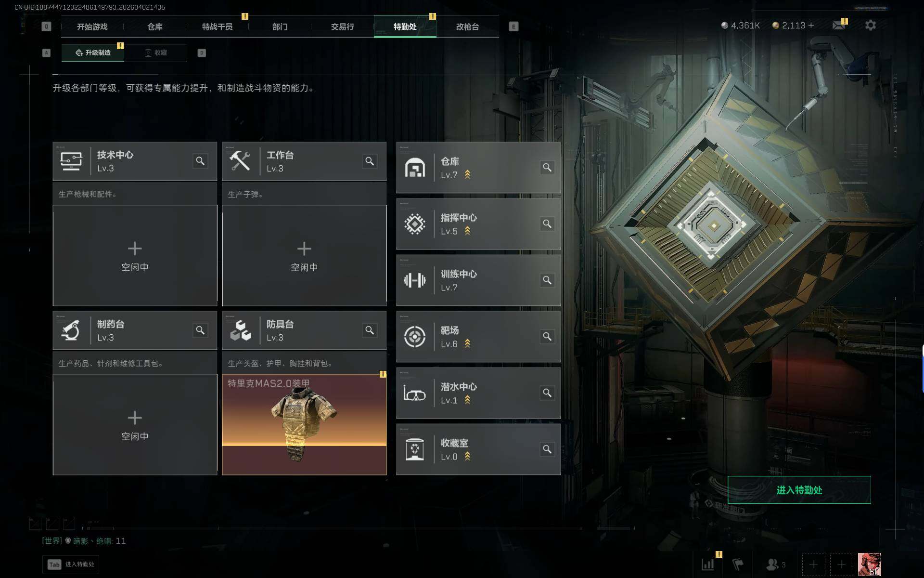This screenshot has width=924, height=578.
Task: Switch to the 交易行 tab
Action: [342, 26]
